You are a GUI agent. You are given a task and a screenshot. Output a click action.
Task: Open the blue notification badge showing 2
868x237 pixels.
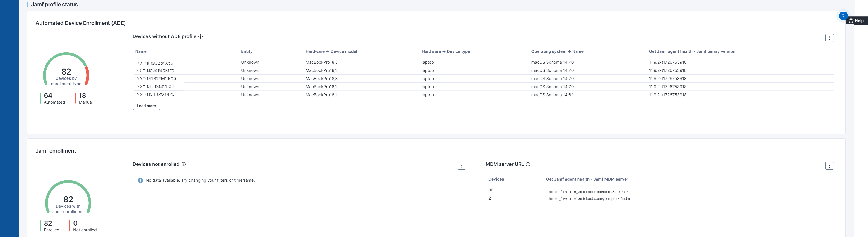pyautogui.click(x=843, y=16)
